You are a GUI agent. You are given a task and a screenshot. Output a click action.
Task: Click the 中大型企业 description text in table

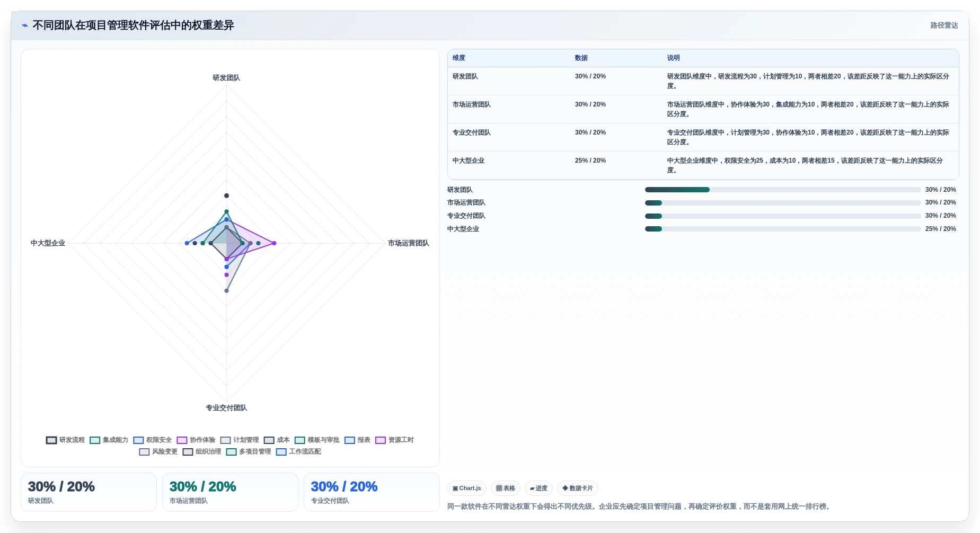coord(805,165)
